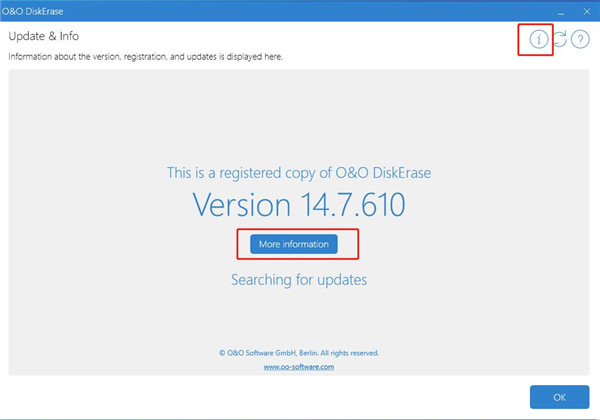This screenshot has height=420, width=600.
Task: Click the version number 14.7.610
Action: (352, 205)
